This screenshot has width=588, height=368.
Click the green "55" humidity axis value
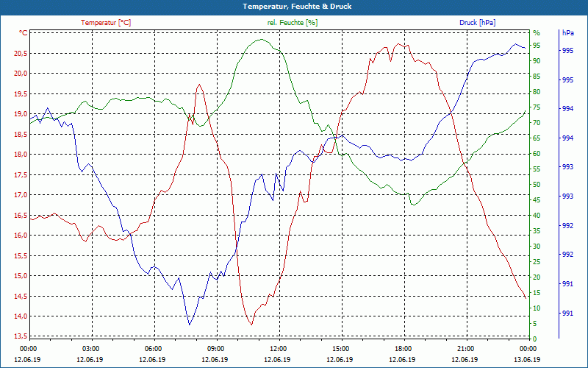click(537, 170)
